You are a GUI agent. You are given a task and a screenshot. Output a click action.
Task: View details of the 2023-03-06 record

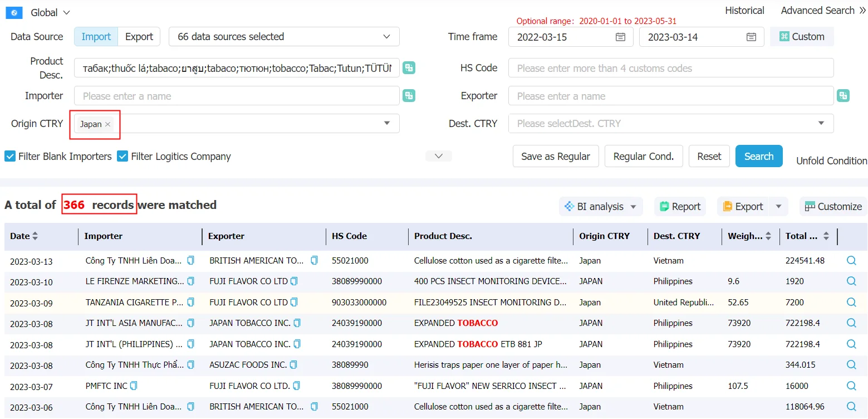point(851,407)
